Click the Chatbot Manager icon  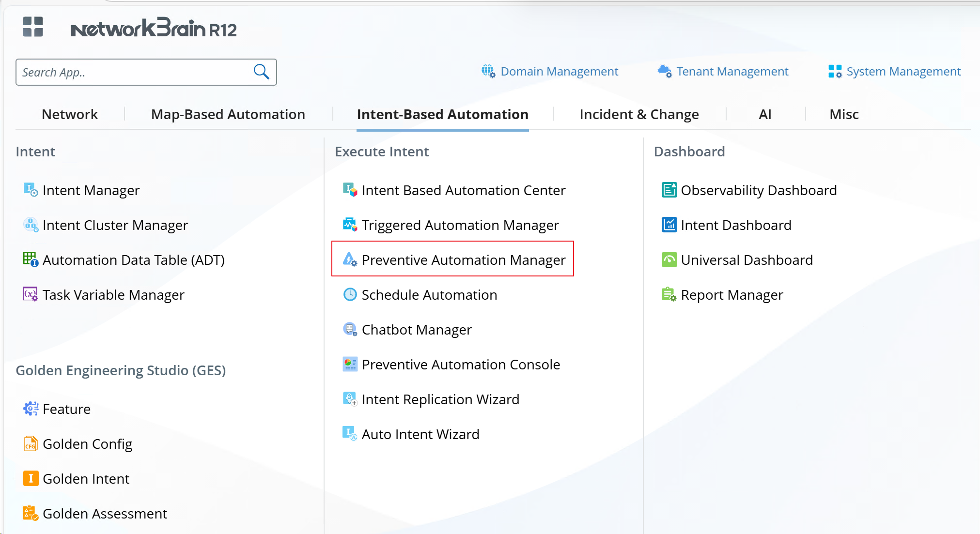click(x=350, y=329)
